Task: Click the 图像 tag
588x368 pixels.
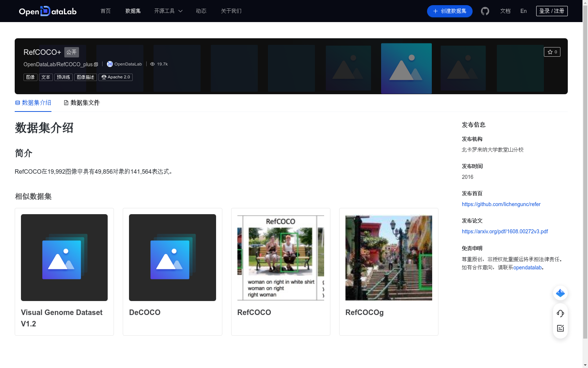Action: (x=31, y=77)
